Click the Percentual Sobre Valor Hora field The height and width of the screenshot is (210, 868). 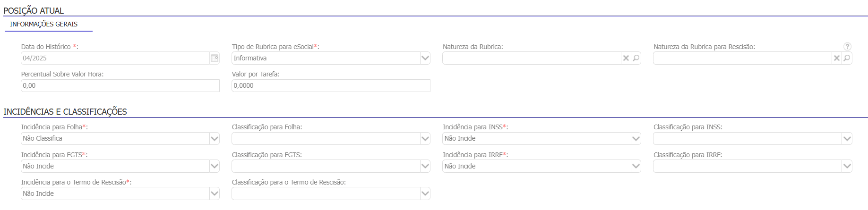pyautogui.click(x=120, y=85)
